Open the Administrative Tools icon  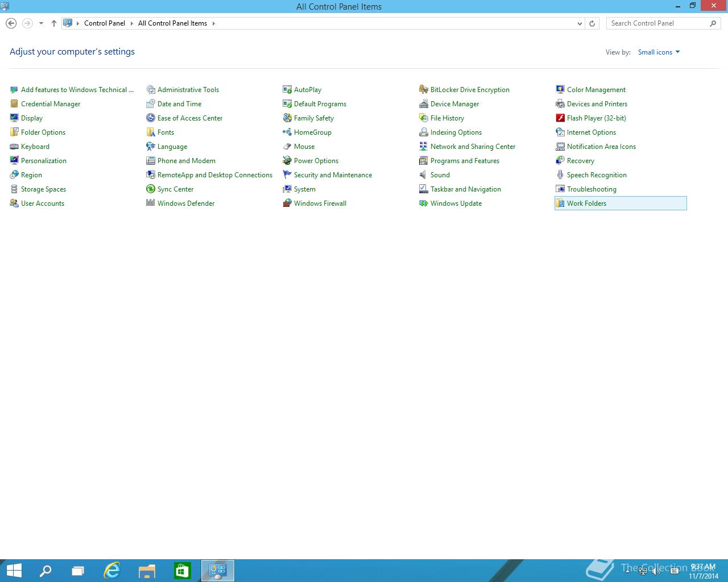click(151, 90)
